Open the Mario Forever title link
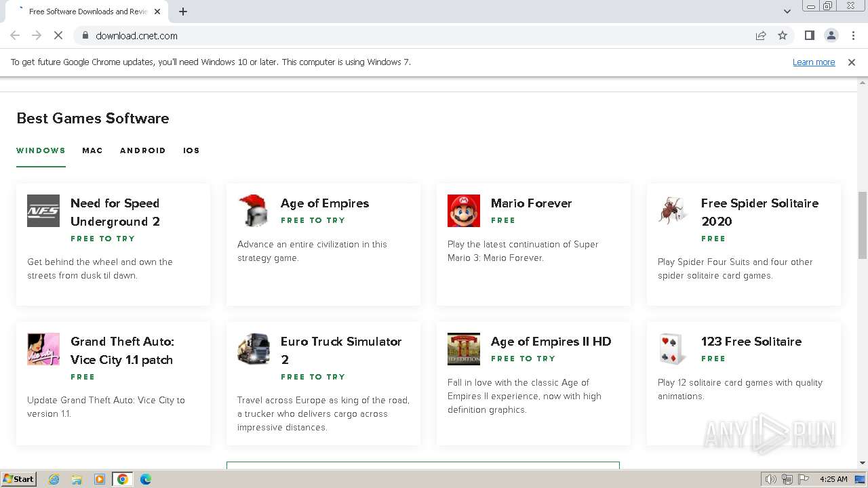Screen dimensions: 868x488 tap(531, 203)
